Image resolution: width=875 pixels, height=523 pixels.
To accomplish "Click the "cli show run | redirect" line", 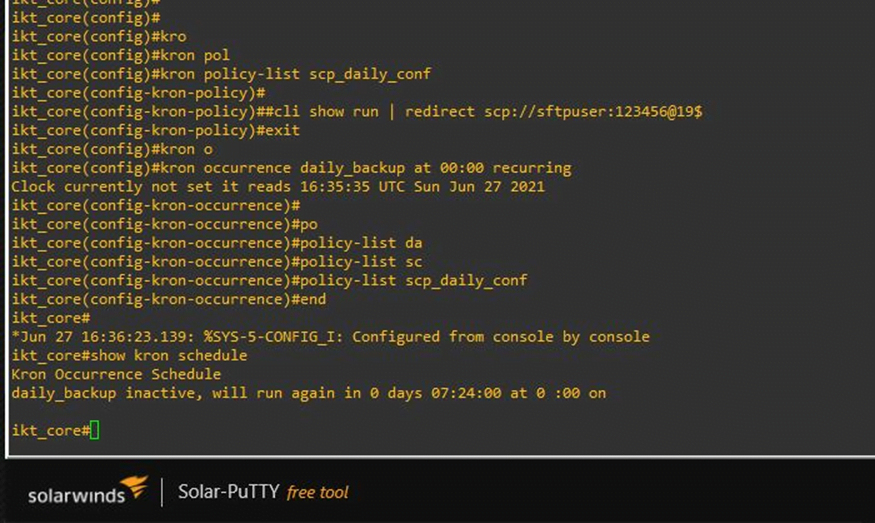I will 356,111.
